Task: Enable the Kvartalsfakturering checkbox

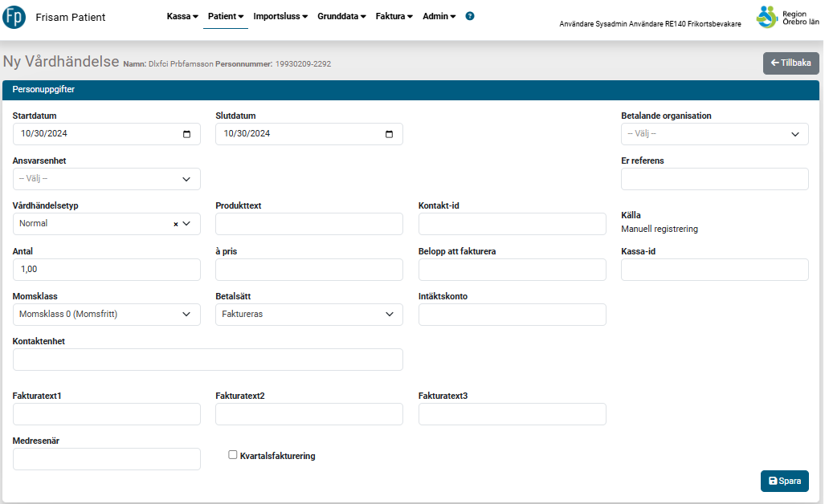Action: [233, 455]
